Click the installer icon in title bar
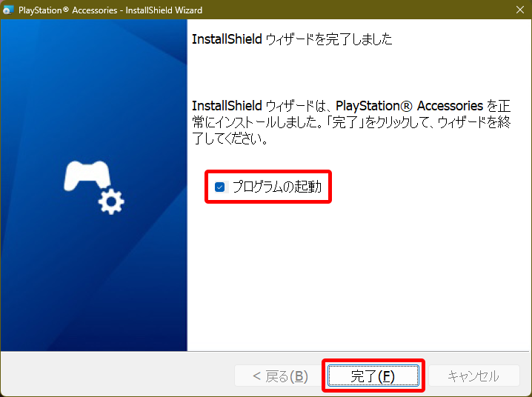Screen dimensions: 532x397 point(7,10)
